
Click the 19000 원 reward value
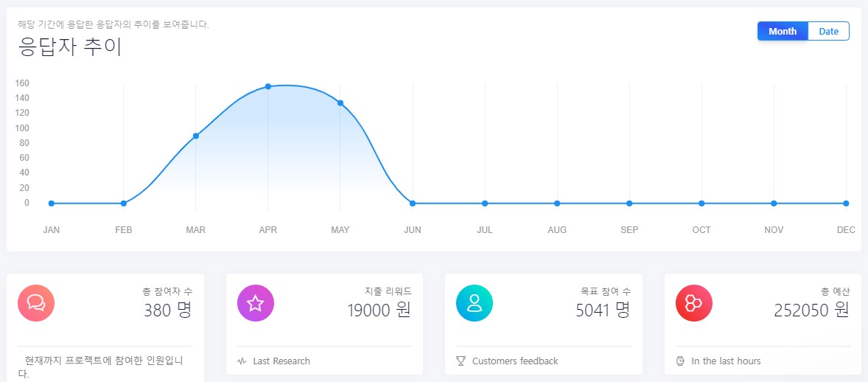pos(379,310)
